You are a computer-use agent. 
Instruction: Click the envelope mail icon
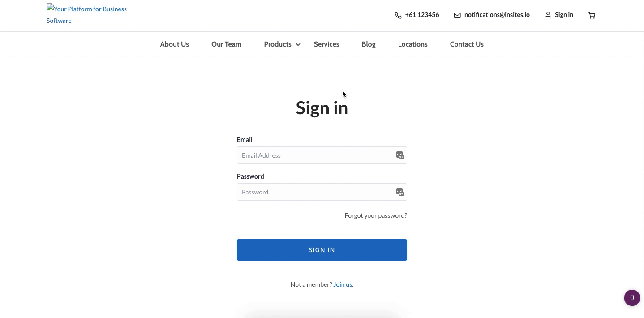click(x=457, y=15)
